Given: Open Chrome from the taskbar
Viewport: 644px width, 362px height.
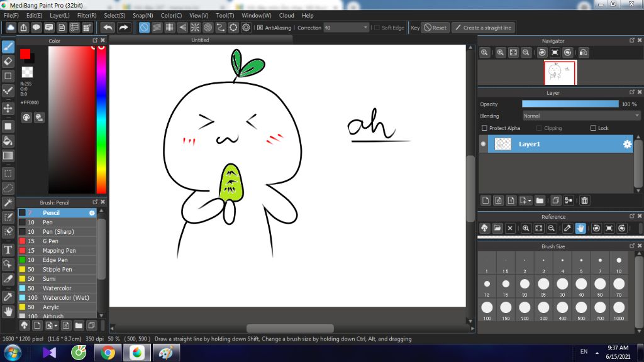Looking at the screenshot, I should coord(108,353).
